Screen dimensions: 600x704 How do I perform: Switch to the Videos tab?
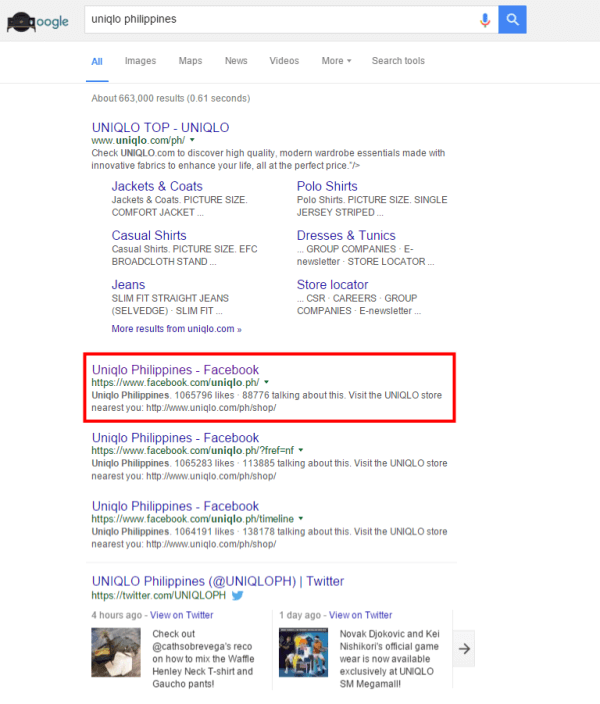(284, 61)
